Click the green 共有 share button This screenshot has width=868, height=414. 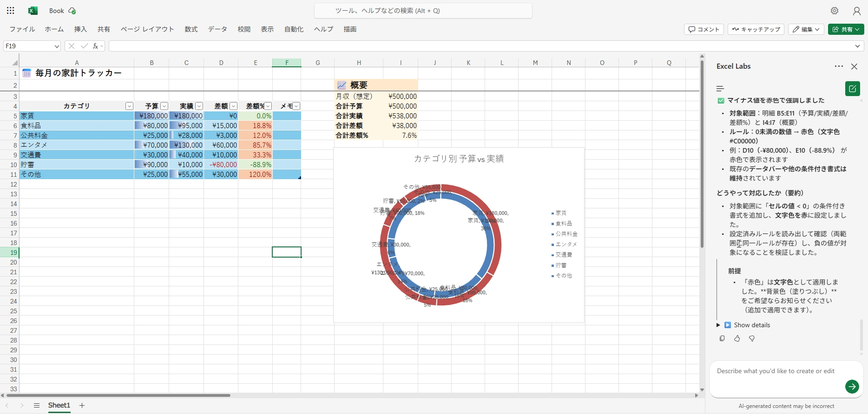(x=846, y=29)
